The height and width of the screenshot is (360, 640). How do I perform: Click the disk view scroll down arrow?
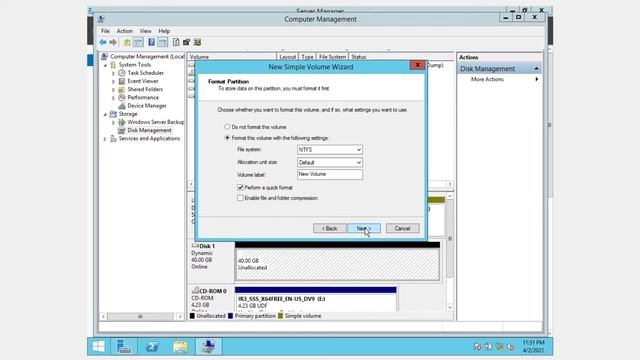[450, 307]
